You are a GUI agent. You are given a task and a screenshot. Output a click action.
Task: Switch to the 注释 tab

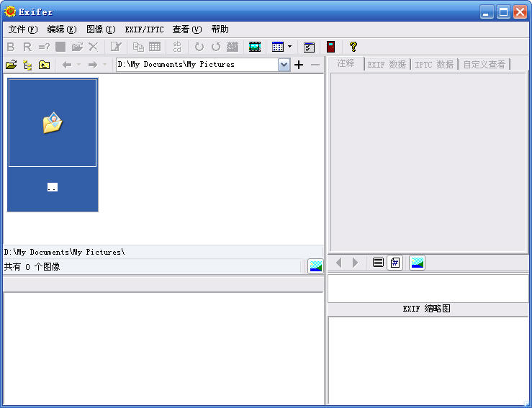pyautogui.click(x=346, y=63)
